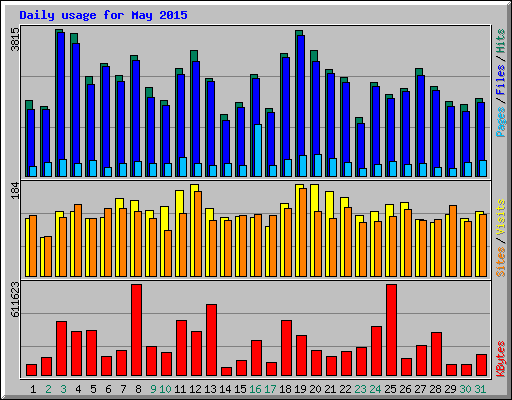Click day 27 on the x-axis
The width and height of the screenshot is (512, 400).
click(420, 389)
